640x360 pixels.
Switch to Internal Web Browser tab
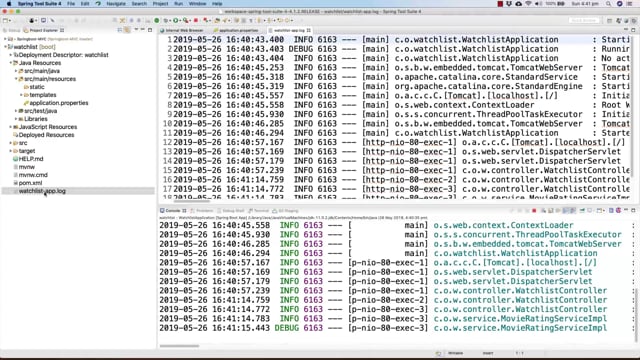182,30
